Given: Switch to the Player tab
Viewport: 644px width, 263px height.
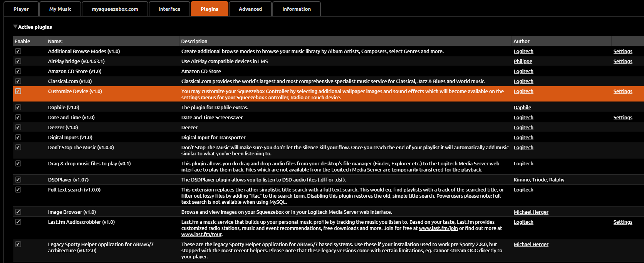Looking at the screenshot, I should point(21,9).
